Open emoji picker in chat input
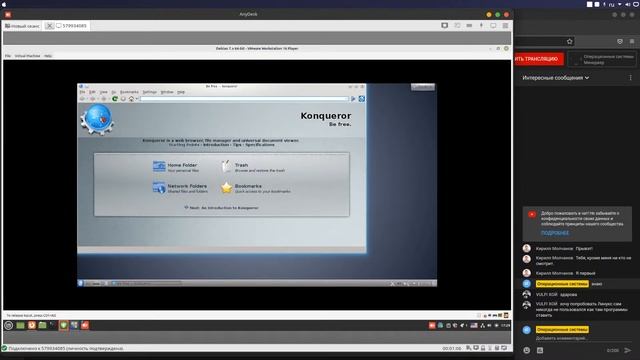640x360 pixels. pos(527,350)
